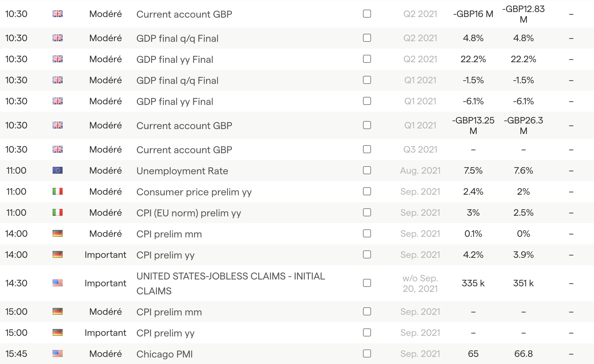Viewport: 594px width, 364px height.
Task: Open the Unemployment Rate event details
Action: 182,171
